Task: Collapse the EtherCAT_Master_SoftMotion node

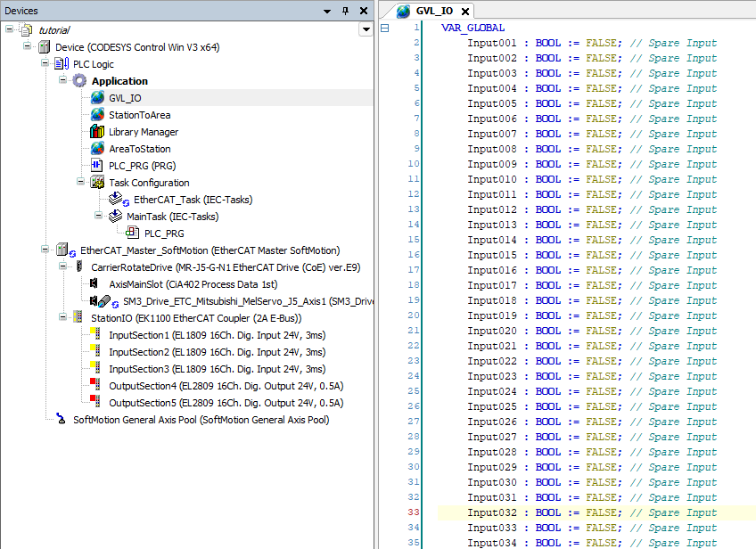Action: pyautogui.click(x=45, y=250)
